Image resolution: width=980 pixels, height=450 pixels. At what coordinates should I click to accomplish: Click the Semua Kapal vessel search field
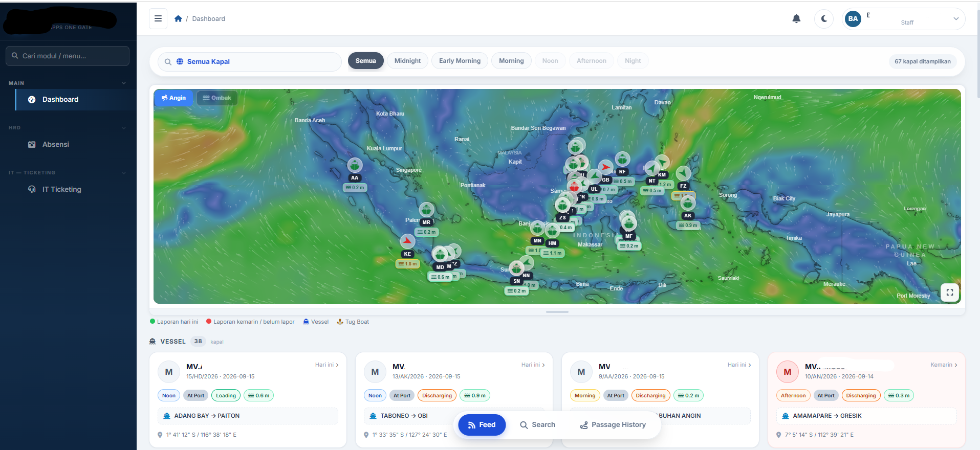(250, 61)
